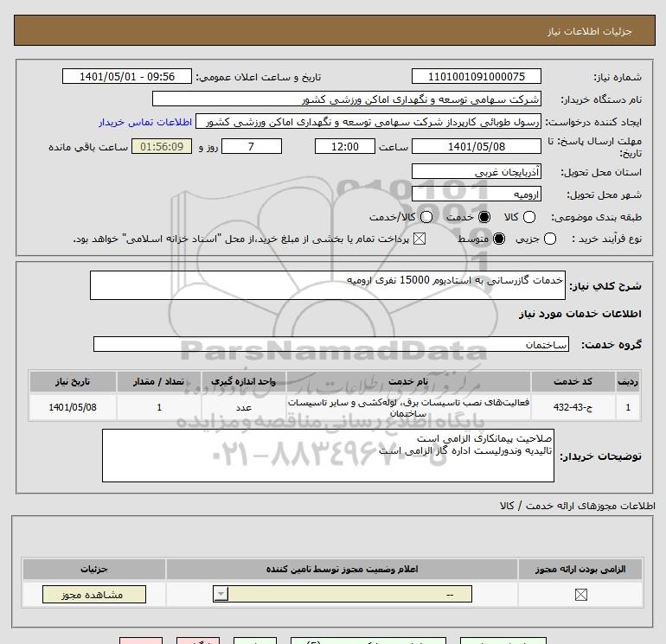Click the service name cell about تاسیسات برق
This screenshot has height=644, width=666.
(408, 407)
